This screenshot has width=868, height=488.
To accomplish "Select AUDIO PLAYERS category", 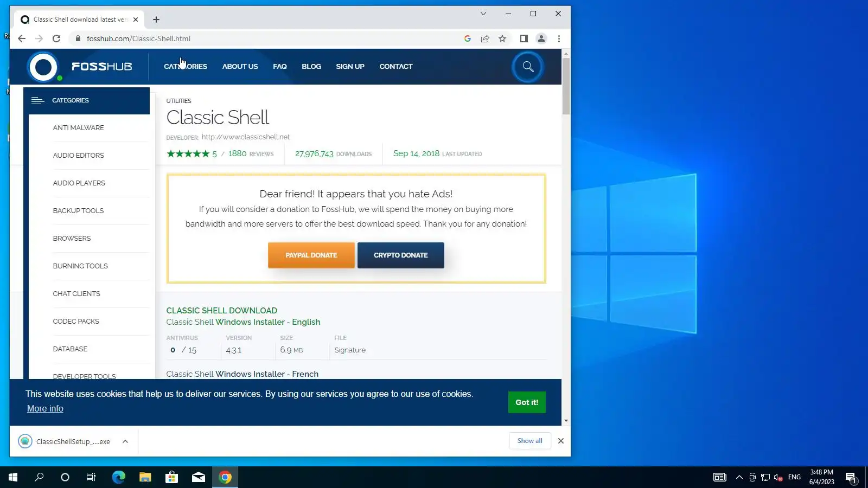I will click(79, 183).
